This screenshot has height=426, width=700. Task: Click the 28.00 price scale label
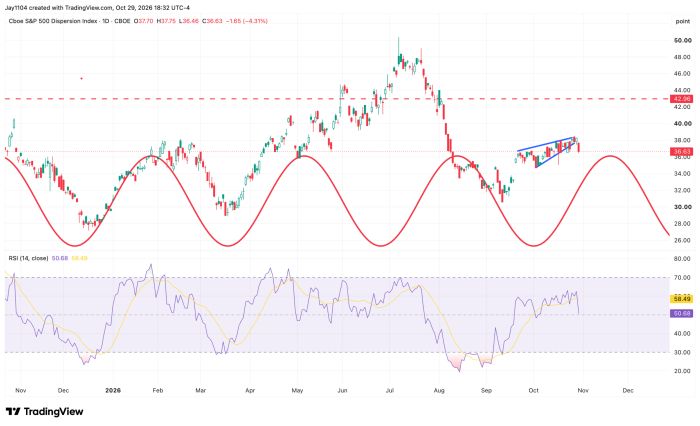(x=682, y=224)
